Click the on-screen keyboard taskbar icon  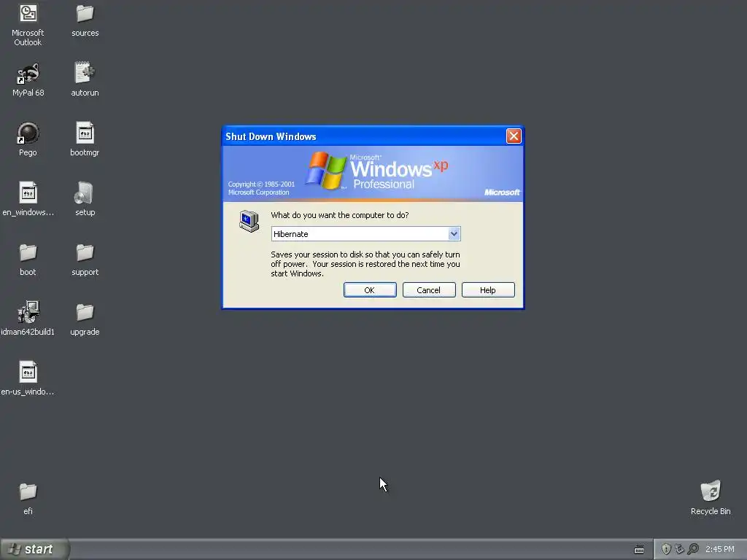tap(639, 550)
